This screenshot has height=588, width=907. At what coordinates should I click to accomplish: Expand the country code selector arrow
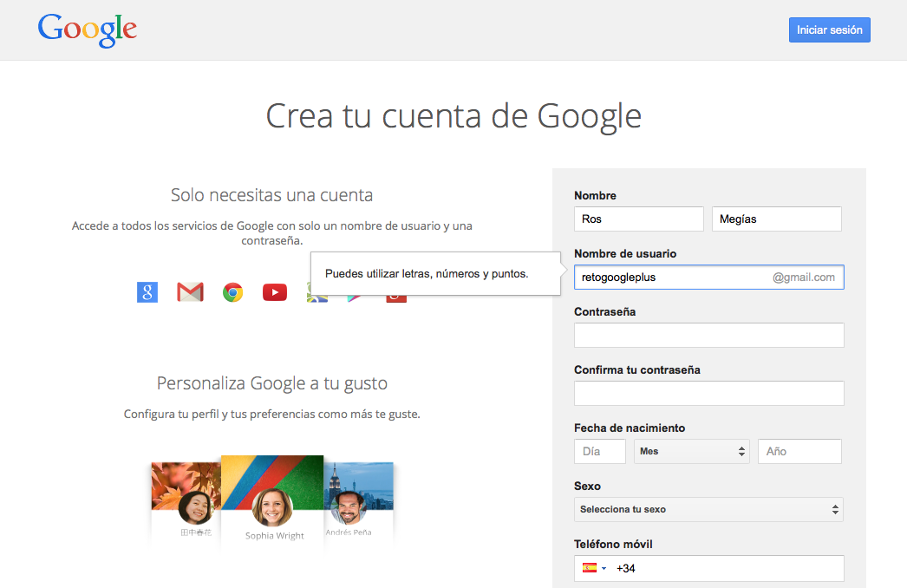click(603, 568)
